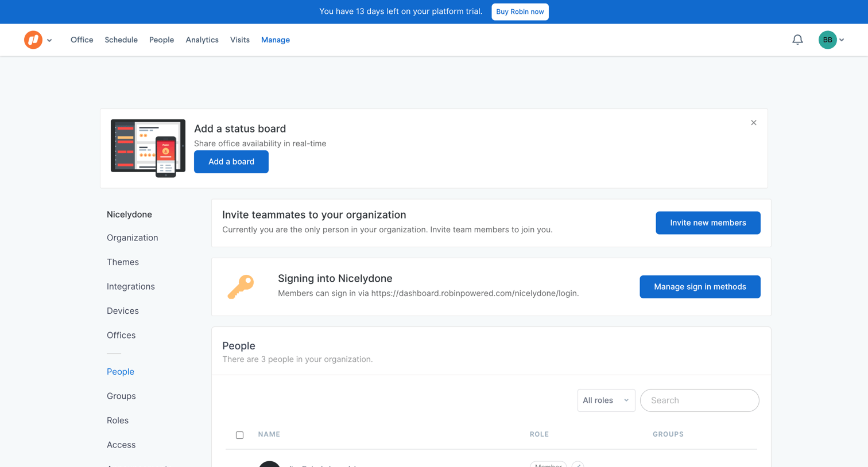868x467 pixels.
Task: Switch to the People tab in the top navigation
Action: [x=161, y=40]
